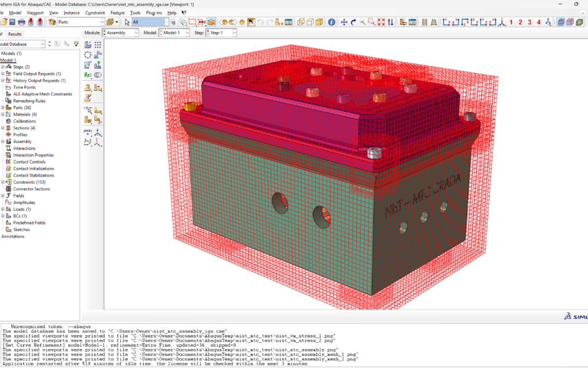Viewport: 588px width, 368px height.
Task: Click the Auto-Fit View icon
Action: (381, 22)
